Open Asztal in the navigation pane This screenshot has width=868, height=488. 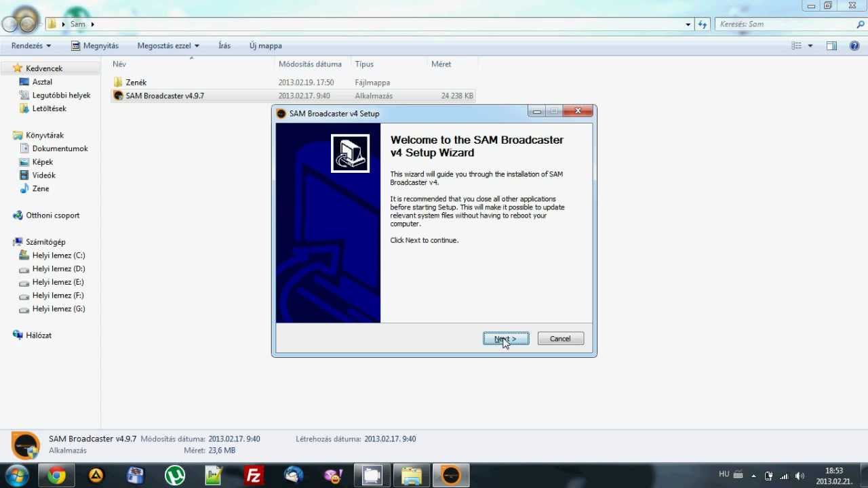tap(42, 82)
